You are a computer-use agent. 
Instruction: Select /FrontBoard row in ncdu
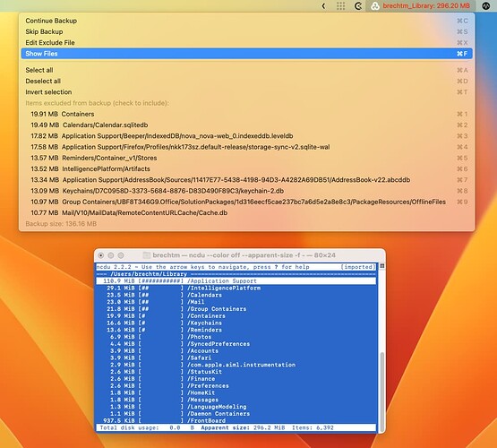[236, 421]
